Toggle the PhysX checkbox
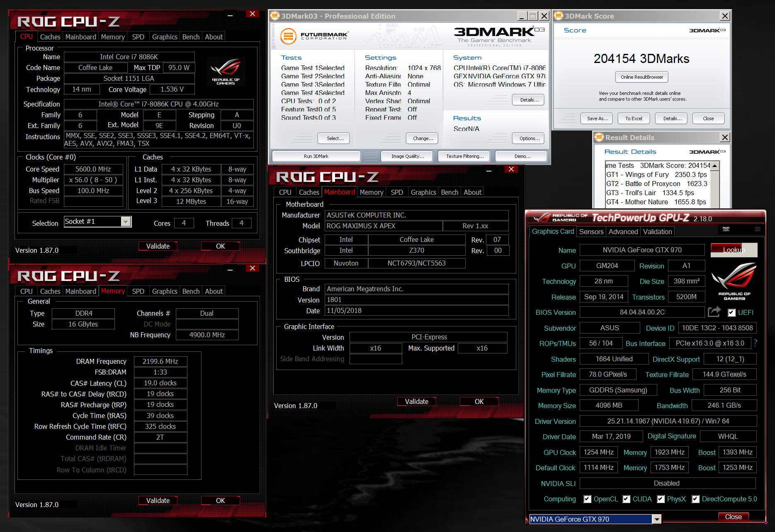775x532 pixels. [661, 499]
